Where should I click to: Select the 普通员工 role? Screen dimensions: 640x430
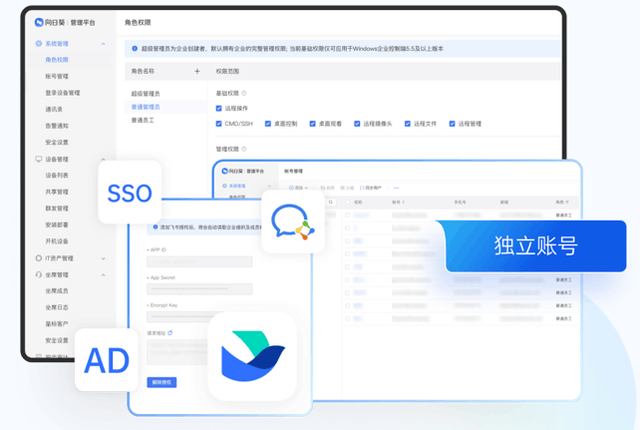(x=142, y=120)
